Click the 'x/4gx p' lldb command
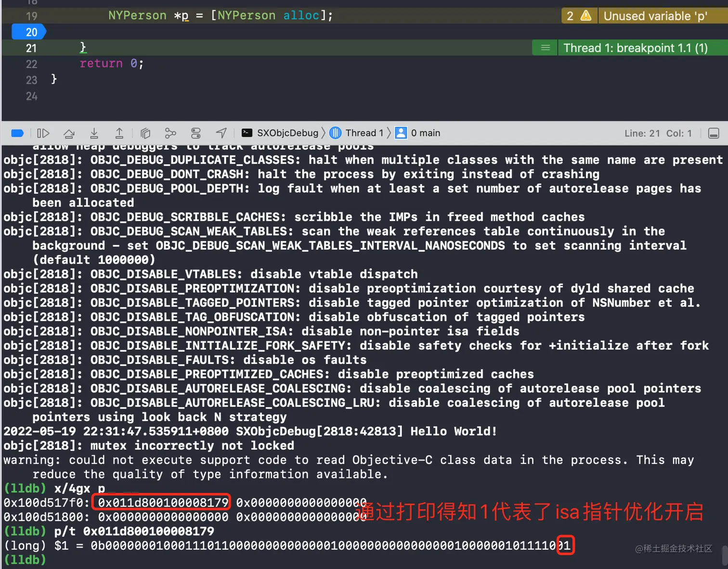The height and width of the screenshot is (569, 728). click(79, 489)
